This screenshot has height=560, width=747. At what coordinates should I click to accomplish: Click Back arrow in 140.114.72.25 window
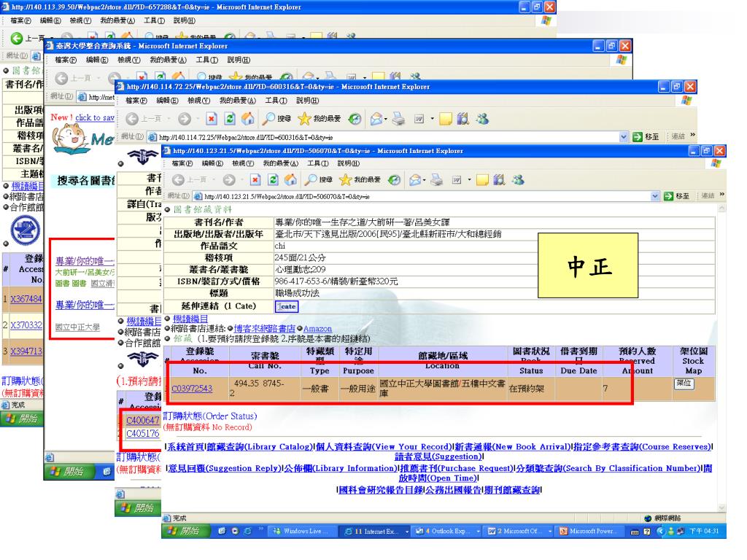pyautogui.click(x=133, y=119)
